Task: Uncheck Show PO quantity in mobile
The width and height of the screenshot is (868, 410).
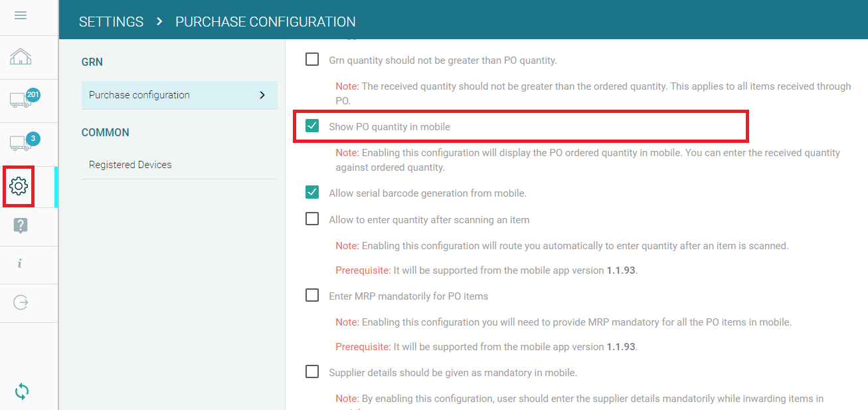Action: point(312,126)
